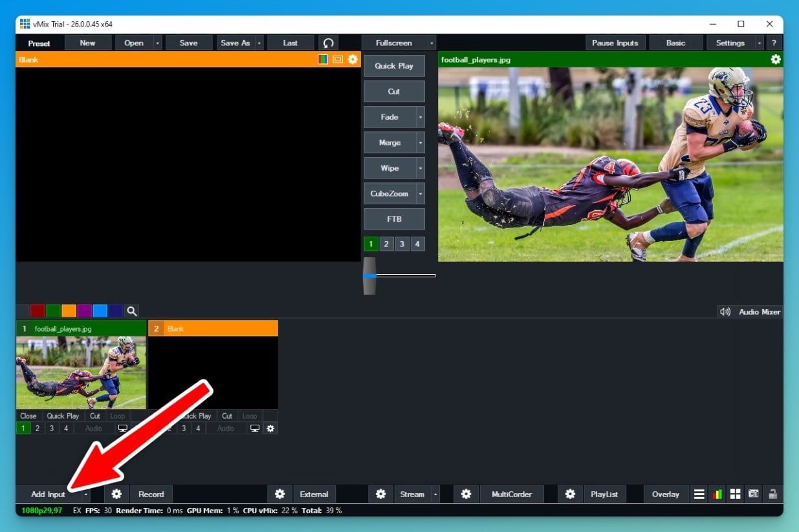799x532 pixels.
Task: Click the snapshot camera icon in the bottom toolbar
Action: click(x=753, y=494)
